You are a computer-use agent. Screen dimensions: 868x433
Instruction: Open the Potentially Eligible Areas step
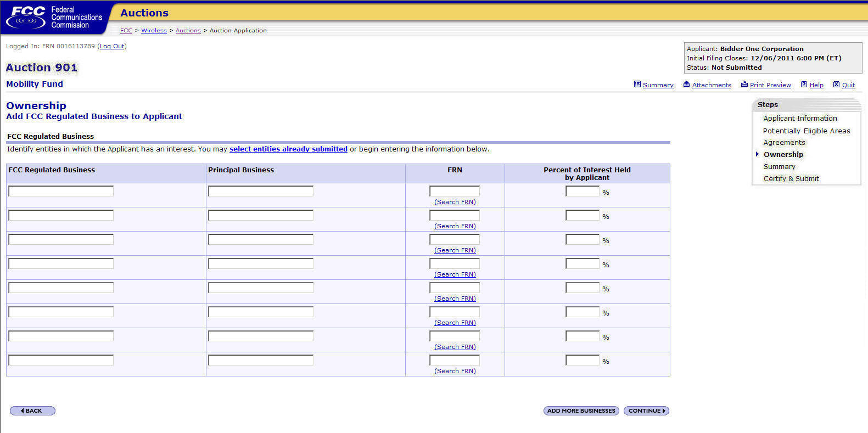click(807, 131)
